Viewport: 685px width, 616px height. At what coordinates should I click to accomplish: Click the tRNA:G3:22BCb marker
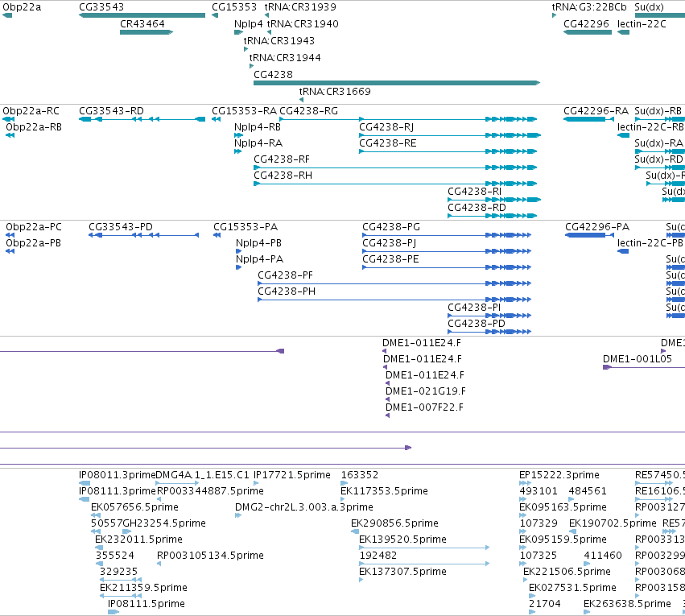point(555,15)
